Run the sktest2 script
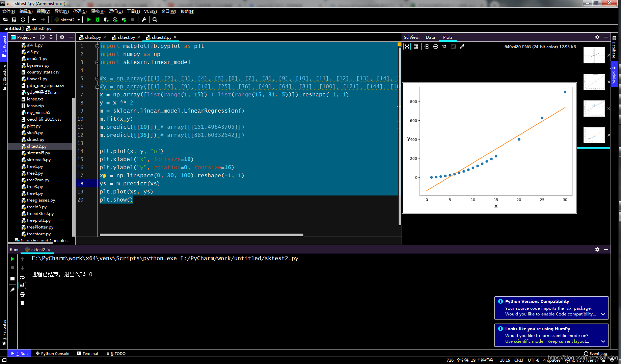 coord(89,20)
